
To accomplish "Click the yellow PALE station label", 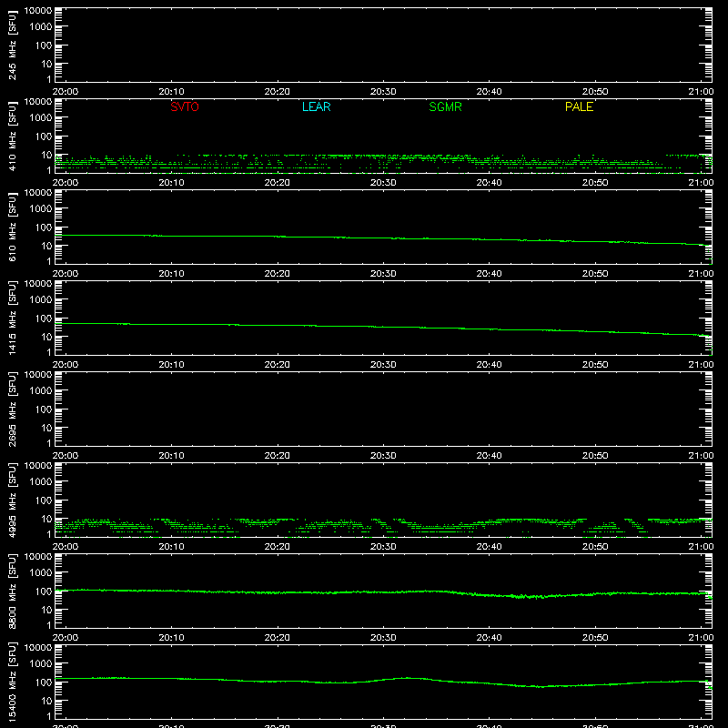I will pos(579,106).
